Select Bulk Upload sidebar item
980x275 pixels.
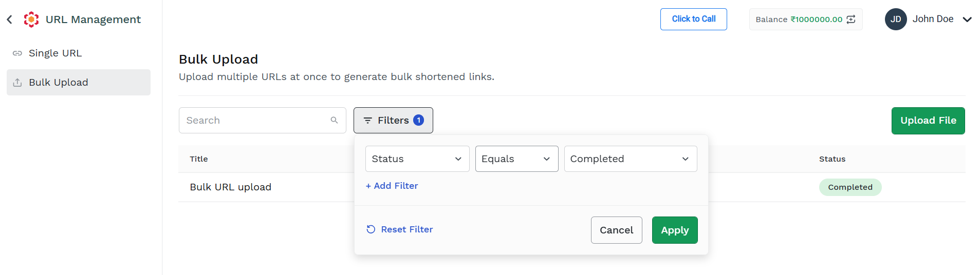[x=79, y=83]
